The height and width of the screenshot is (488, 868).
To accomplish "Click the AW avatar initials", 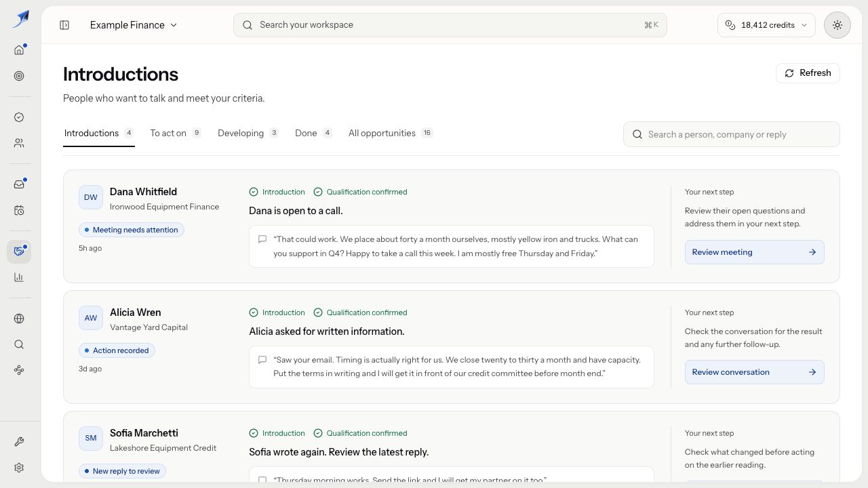I will coord(91,318).
